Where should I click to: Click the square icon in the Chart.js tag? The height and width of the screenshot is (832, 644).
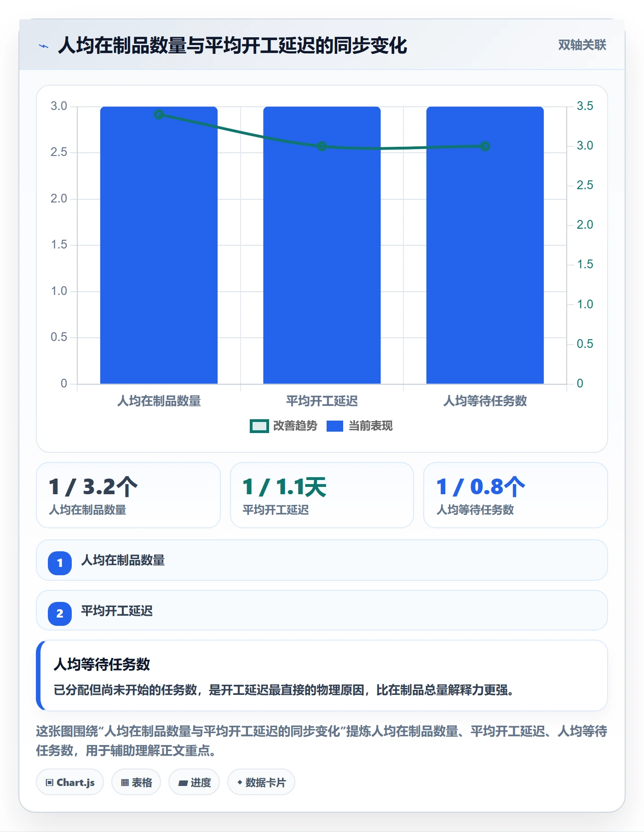50,782
